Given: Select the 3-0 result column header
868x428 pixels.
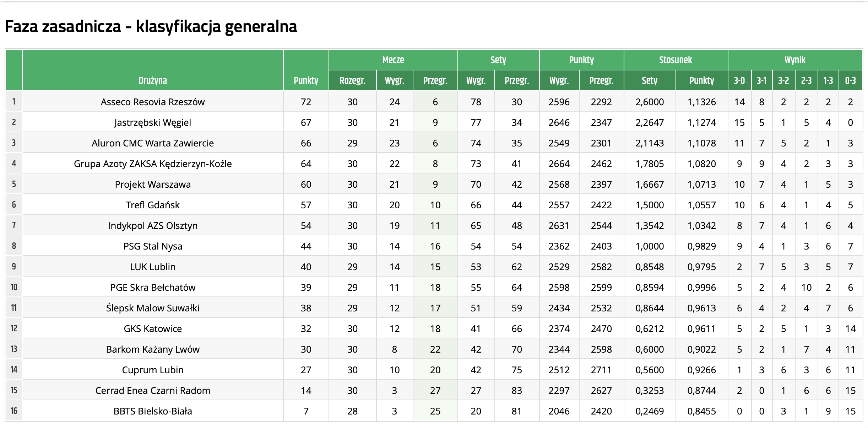Looking at the screenshot, I should (739, 81).
